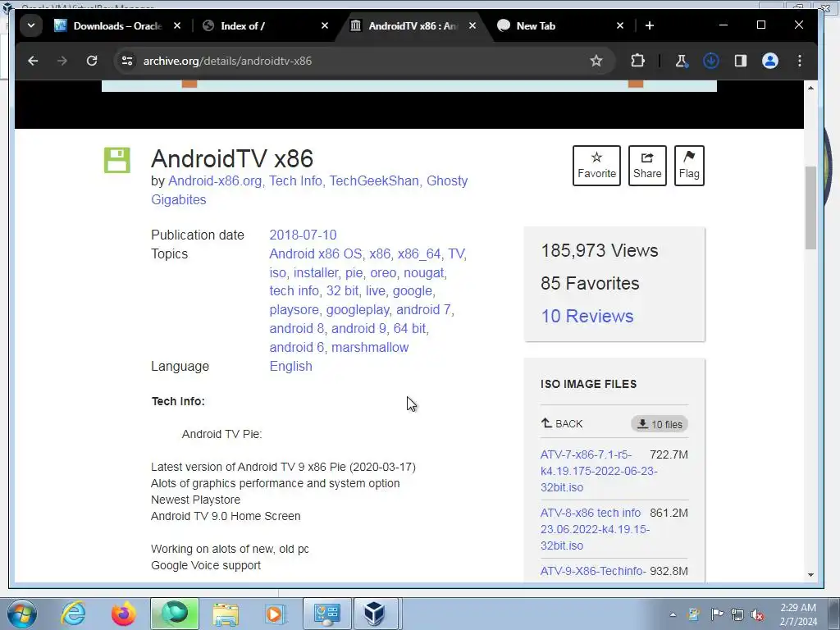Open the media player taskbar icon
Image resolution: width=840 pixels, height=630 pixels.
coord(275,614)
